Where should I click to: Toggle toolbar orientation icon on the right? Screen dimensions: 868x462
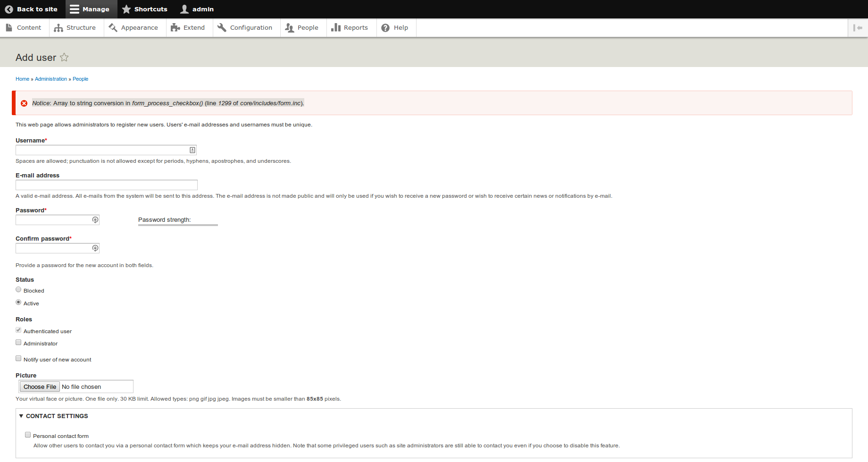click(x=858, y=28)
